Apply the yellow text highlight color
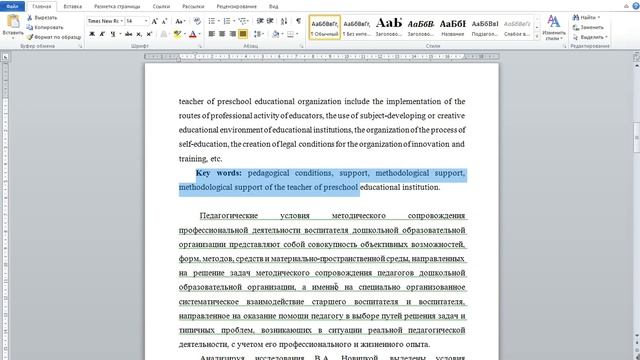640x360 pixels. [x=177, y=34]
